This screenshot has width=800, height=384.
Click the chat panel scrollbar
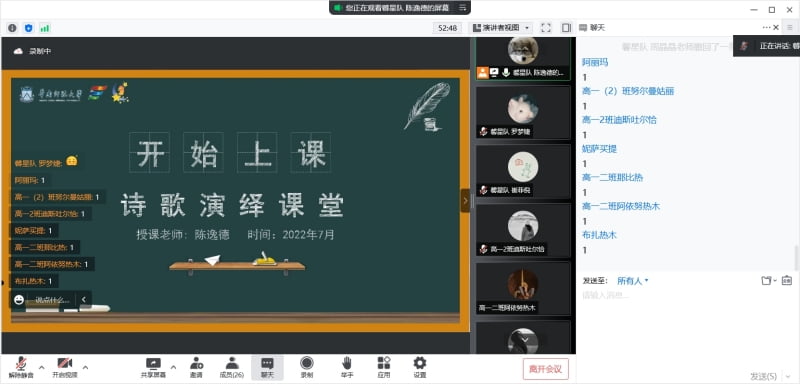(796, 257)
